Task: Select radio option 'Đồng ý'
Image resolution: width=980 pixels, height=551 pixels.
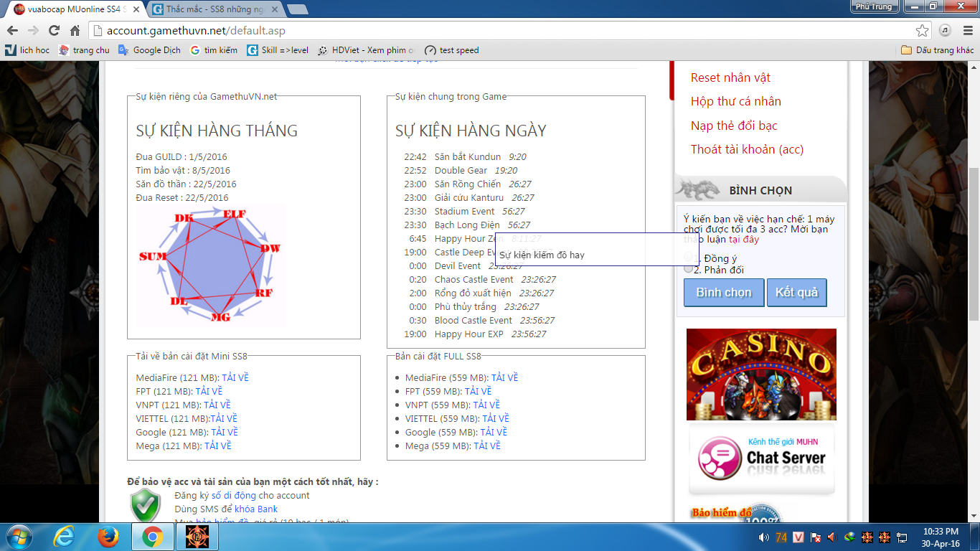Action: tap(689, 258)
